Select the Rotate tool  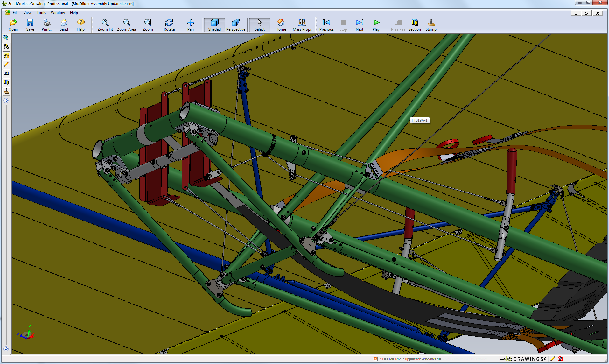169,25
